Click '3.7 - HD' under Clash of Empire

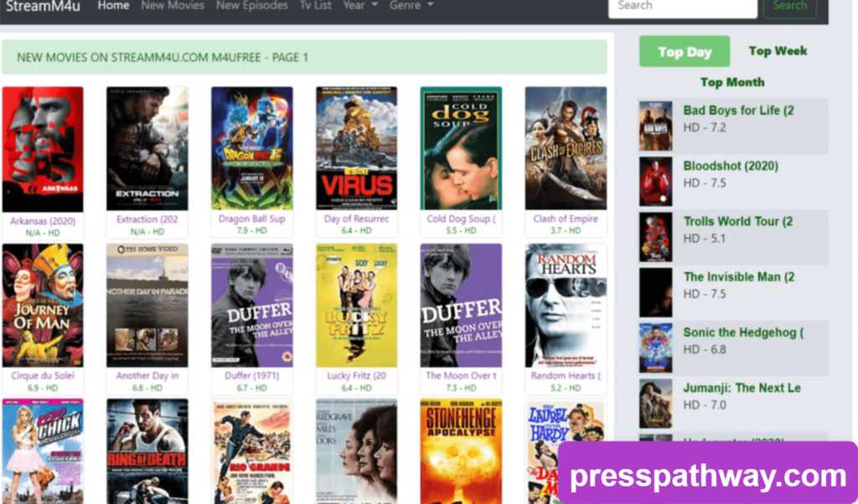[x=566, y=231]
